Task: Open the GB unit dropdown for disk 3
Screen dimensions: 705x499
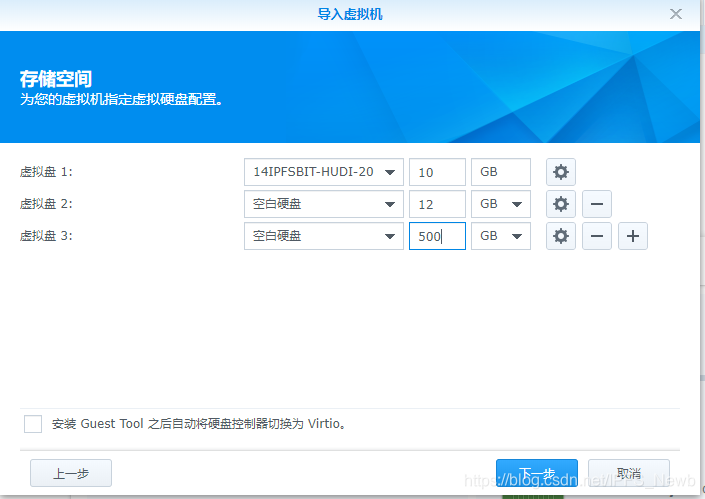Action: (x=501, y=236)
